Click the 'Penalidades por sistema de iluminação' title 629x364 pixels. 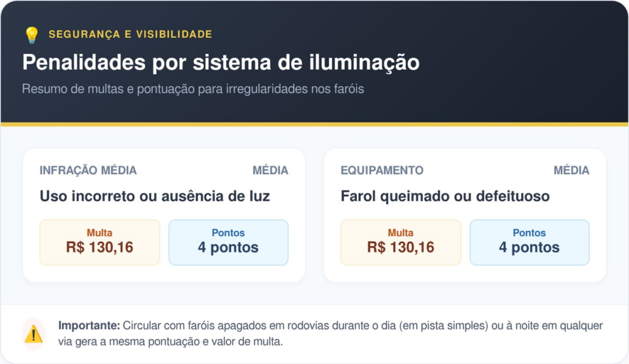coord(221,63)
